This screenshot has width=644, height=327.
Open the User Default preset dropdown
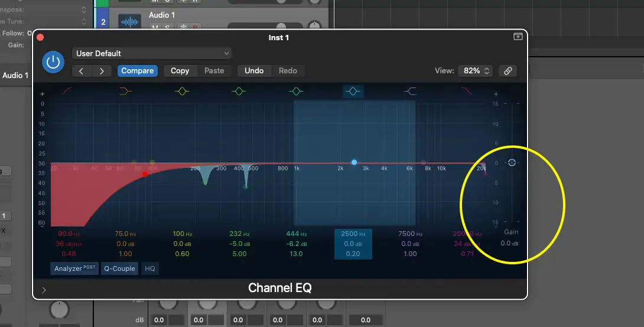pos(152,53)
